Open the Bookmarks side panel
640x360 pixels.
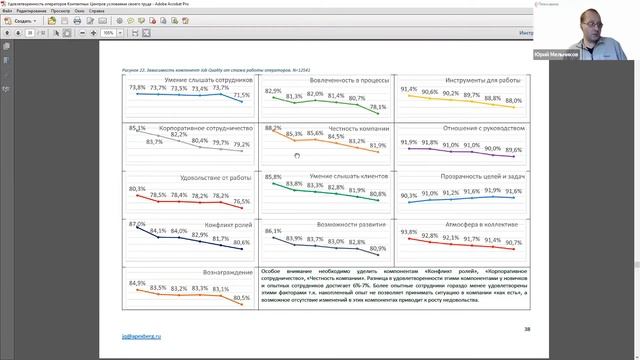(x=6, y=60)
